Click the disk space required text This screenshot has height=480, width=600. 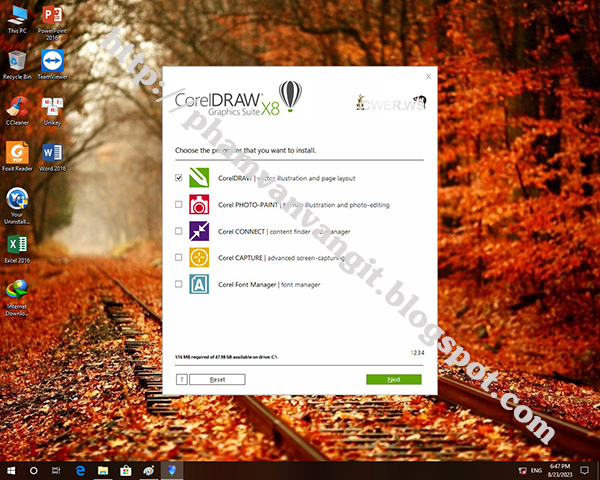[226, 357]
